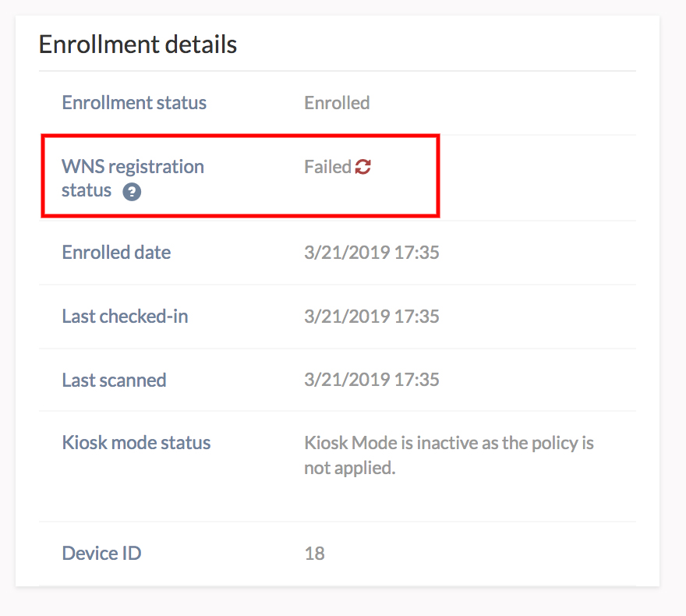686x616 pixels.
Task: Click the Last checked-in label
Action: [x=126, y=317]
